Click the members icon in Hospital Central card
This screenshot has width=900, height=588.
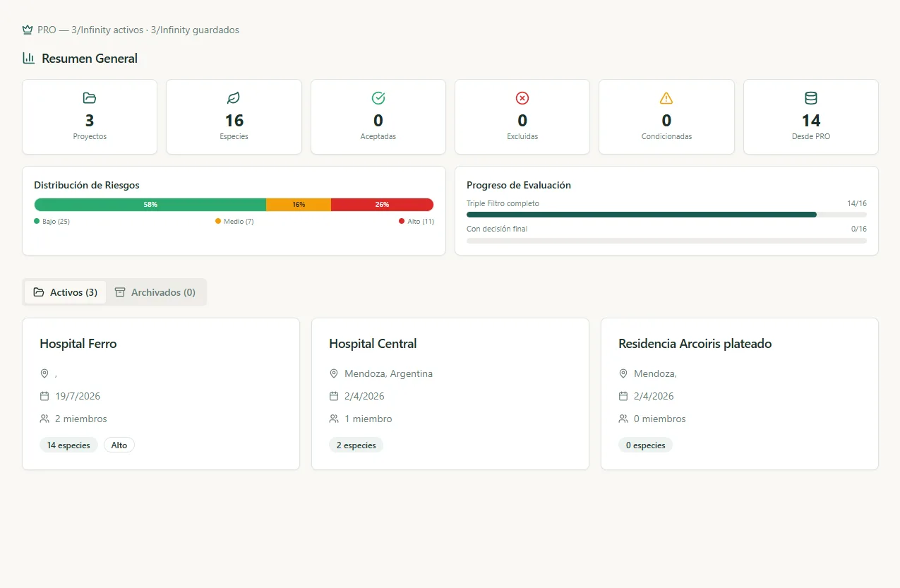coord(334,419)
